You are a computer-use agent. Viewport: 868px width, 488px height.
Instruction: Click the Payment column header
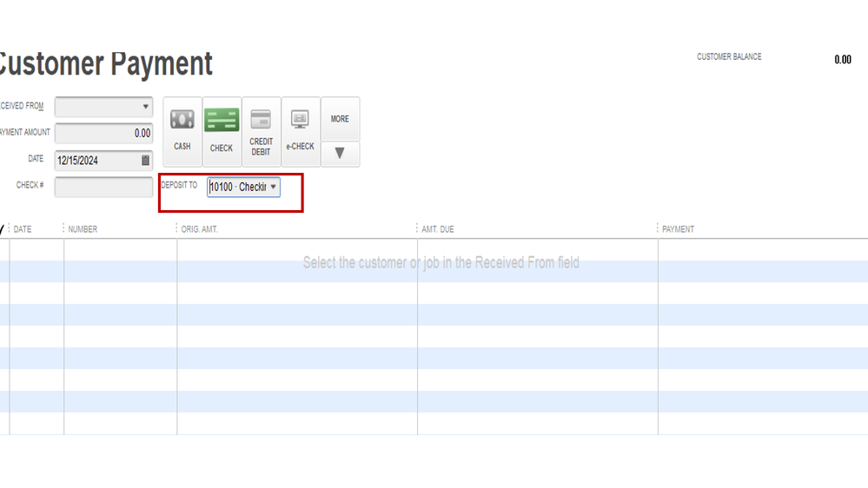tap(678, 229)
